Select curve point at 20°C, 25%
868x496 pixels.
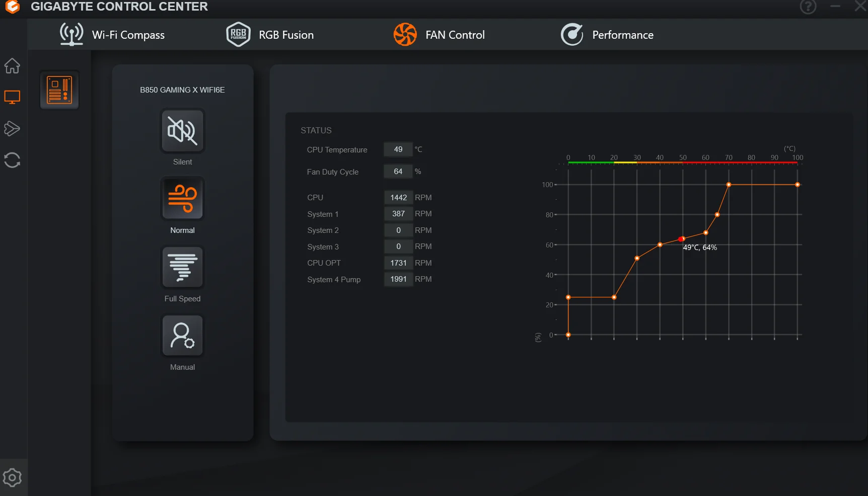click(x=614, y=297)
